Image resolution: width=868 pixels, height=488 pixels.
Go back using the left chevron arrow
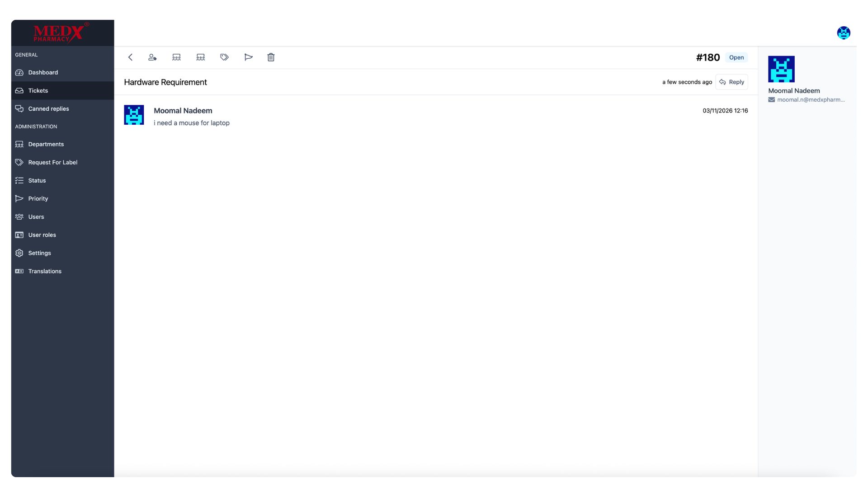click(x=130, y=57)
